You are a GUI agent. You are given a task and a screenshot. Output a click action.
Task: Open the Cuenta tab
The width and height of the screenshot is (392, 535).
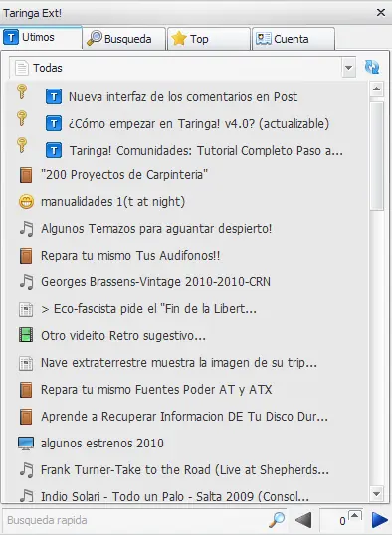point(294,38)
